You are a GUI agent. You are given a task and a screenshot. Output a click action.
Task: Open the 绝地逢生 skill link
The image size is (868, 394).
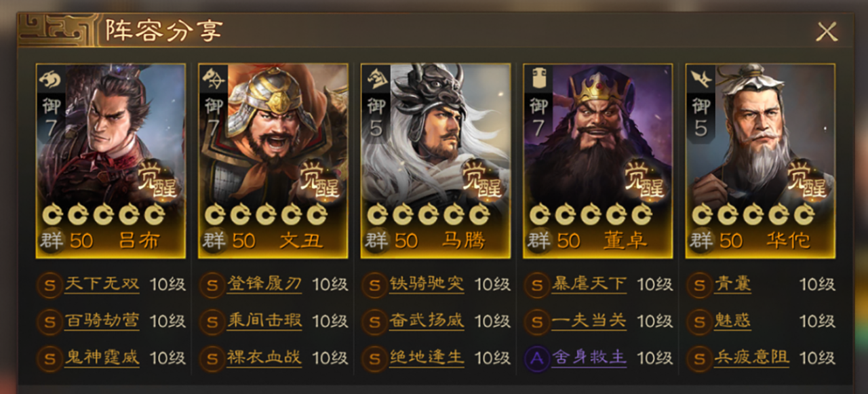(427, 358)
